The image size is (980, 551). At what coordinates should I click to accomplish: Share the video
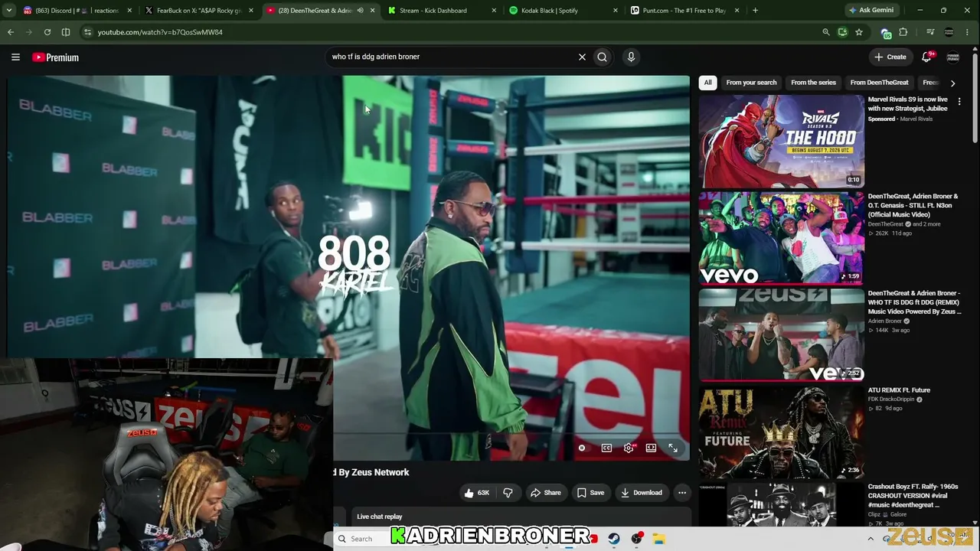(x=546, y=493)
